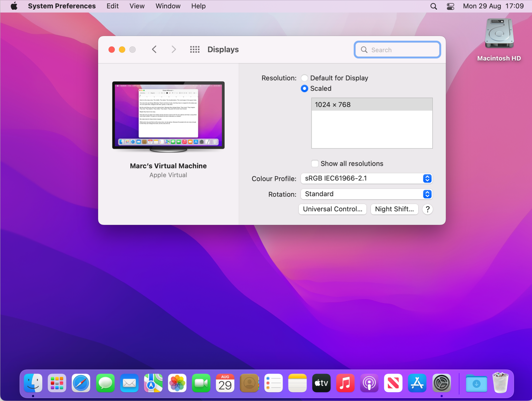Viewport: 532px width, 401px height.
Task: Click the Universal Control button
Action: [332, 209]
